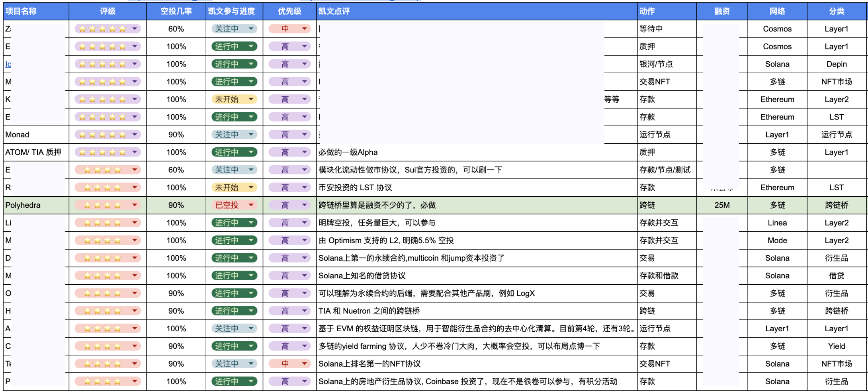Select the 跨链桥里算是融资不少的了，必做 cell

point(477,205)
